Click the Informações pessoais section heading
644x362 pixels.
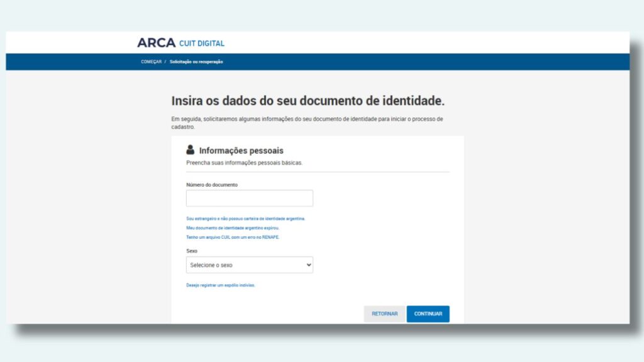coord(241,151)
